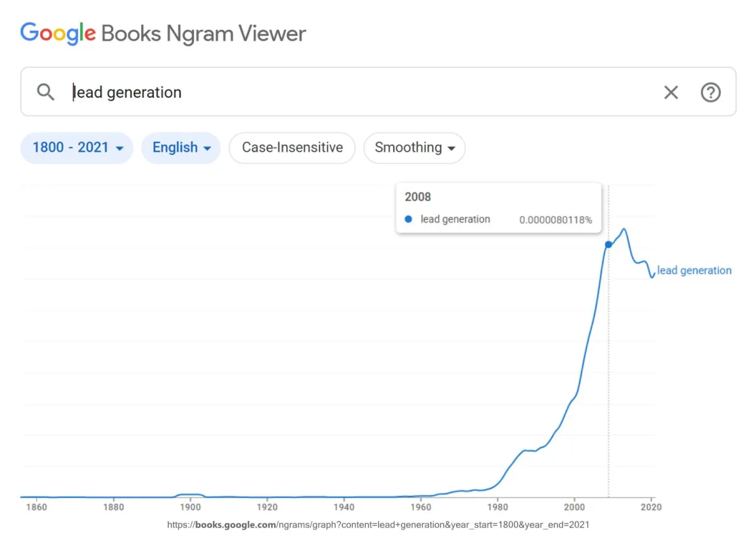Image resolution: width=756 pixels, height=536 pixels.
Task: Click the 1940 x-axis label
Action: point(344,507)
